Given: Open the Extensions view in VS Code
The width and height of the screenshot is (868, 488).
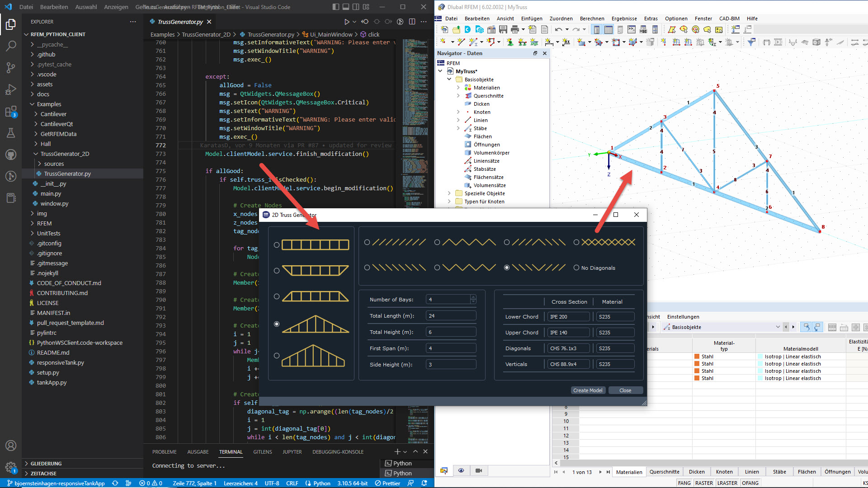Looking at the screenshot, I should [11, 111].
